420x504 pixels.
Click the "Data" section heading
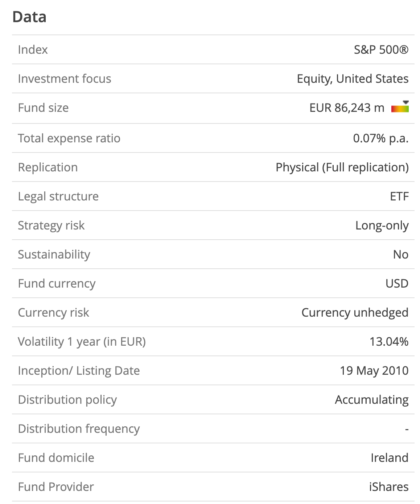(x=29, y=17)
